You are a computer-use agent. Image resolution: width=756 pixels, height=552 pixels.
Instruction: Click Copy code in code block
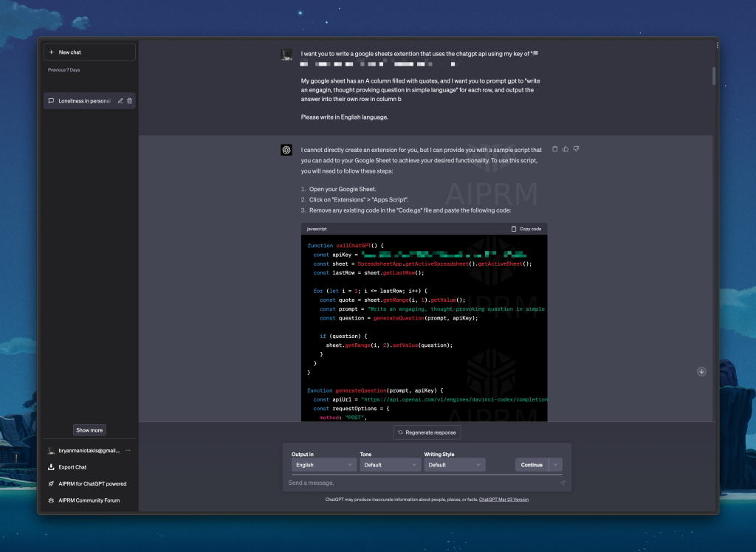tap(526, 229)
